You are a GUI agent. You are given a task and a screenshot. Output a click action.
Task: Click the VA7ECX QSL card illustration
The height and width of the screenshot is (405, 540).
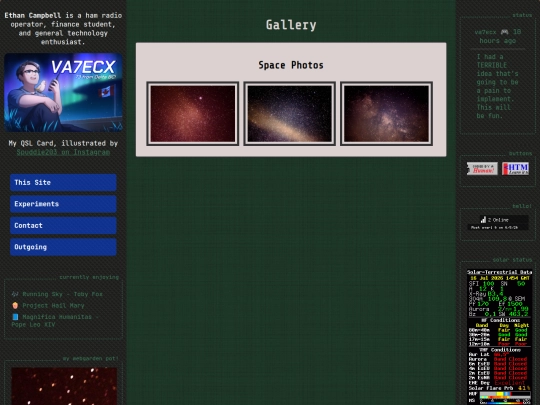[63, 92]
